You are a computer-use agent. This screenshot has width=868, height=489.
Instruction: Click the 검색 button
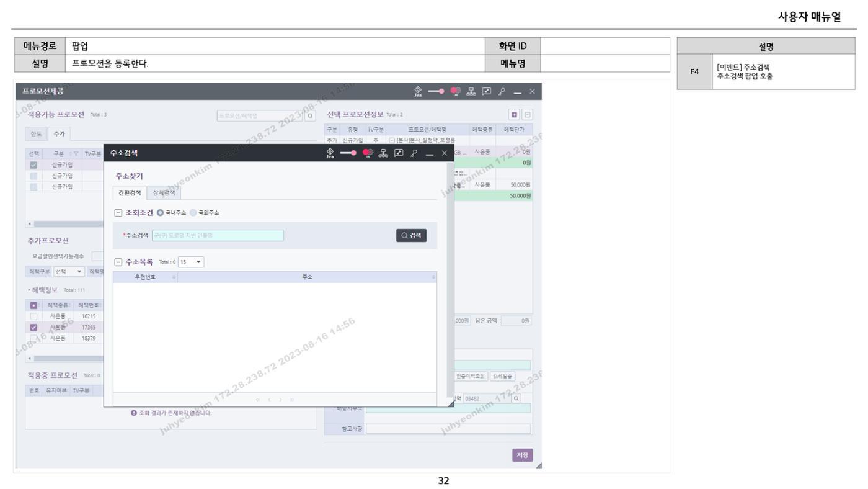(x=412, y=236)
